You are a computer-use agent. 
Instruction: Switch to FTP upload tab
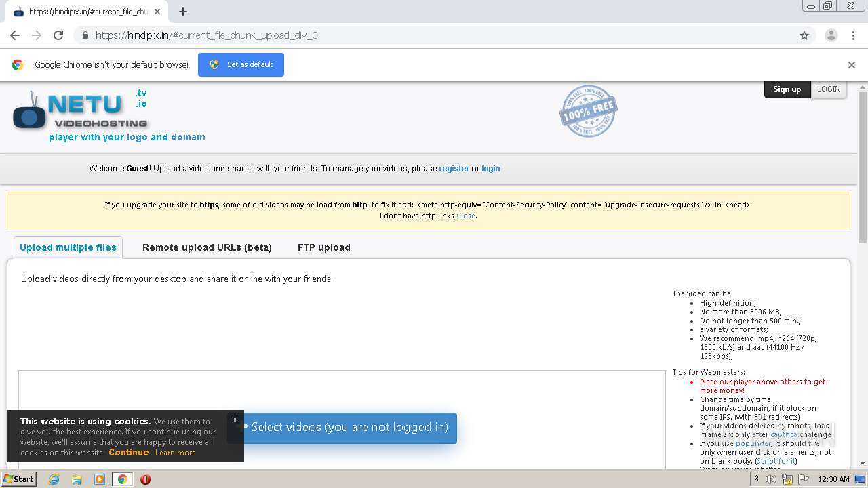(x=324, y=247)
